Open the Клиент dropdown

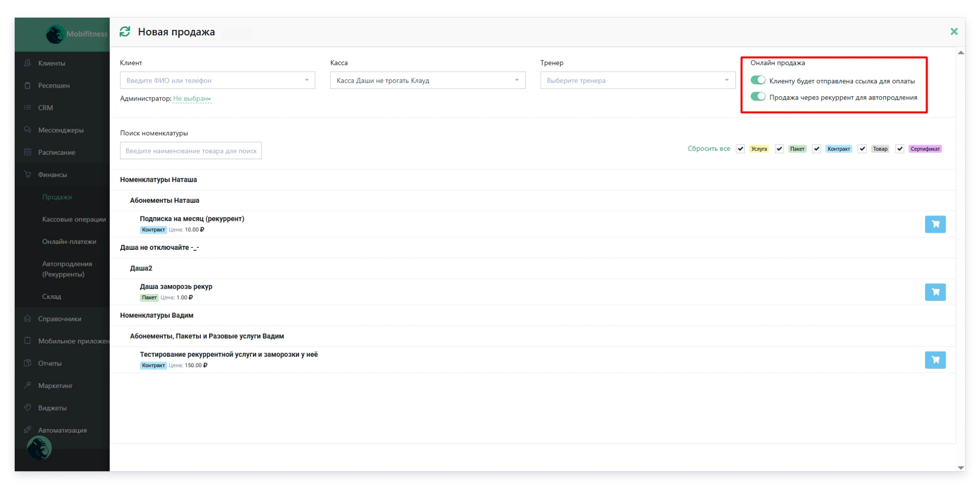[218, 80]
